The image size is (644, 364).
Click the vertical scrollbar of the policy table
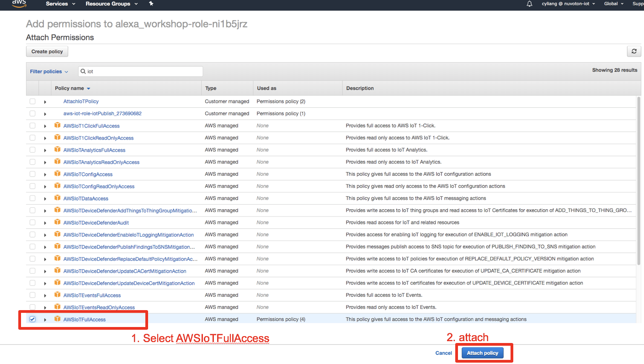(x=639, y=180)
